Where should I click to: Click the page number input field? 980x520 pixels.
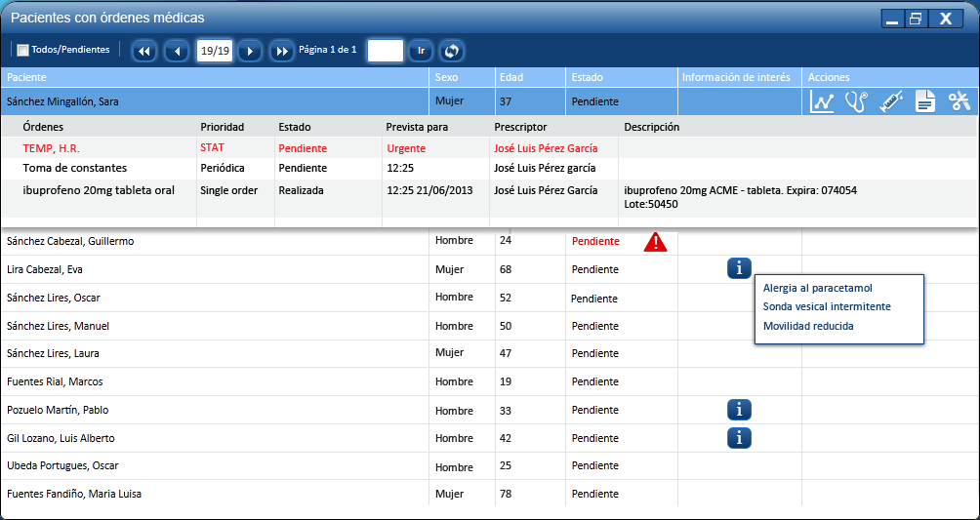[x=385, y=51]
